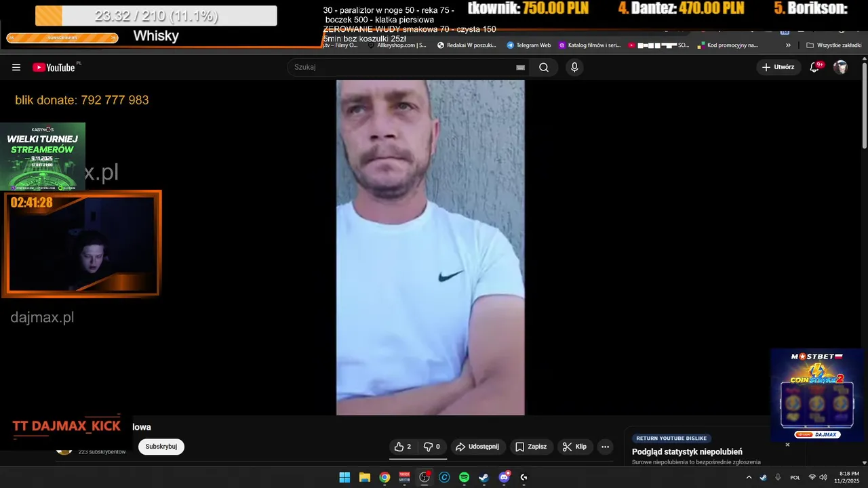Click Steam icon in system tray

(x=764, y=477)
